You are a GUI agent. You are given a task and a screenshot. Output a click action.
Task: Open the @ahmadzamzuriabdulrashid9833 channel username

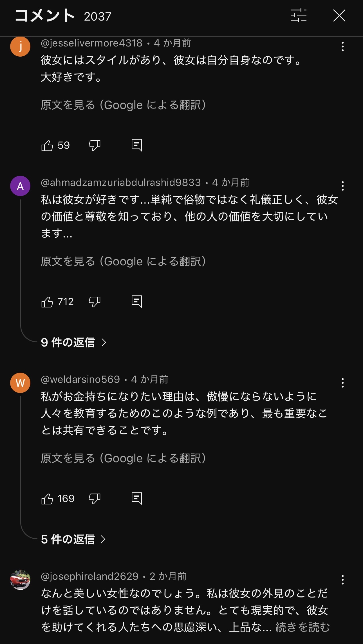click(121, 183)
